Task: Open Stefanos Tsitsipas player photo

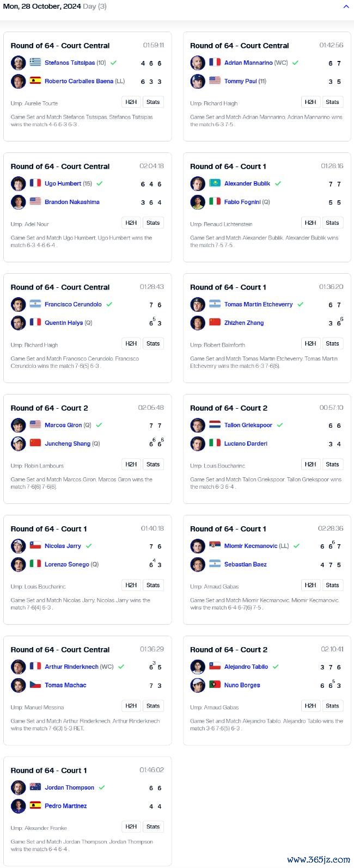Action: coord(19,63)
